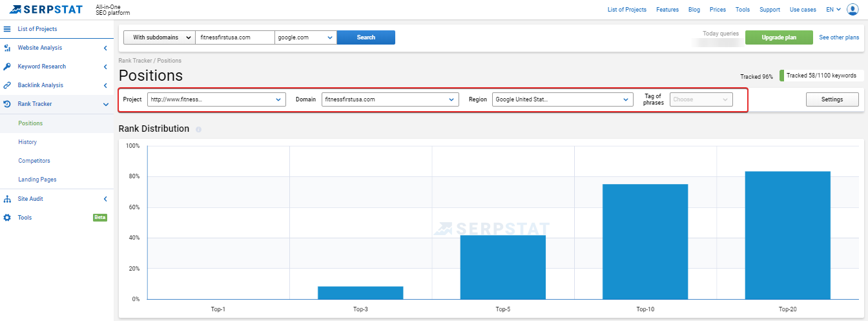This screenshot has height=321, width=868.
Task: Click the Rank Distribution info icon
Action: 198,129
